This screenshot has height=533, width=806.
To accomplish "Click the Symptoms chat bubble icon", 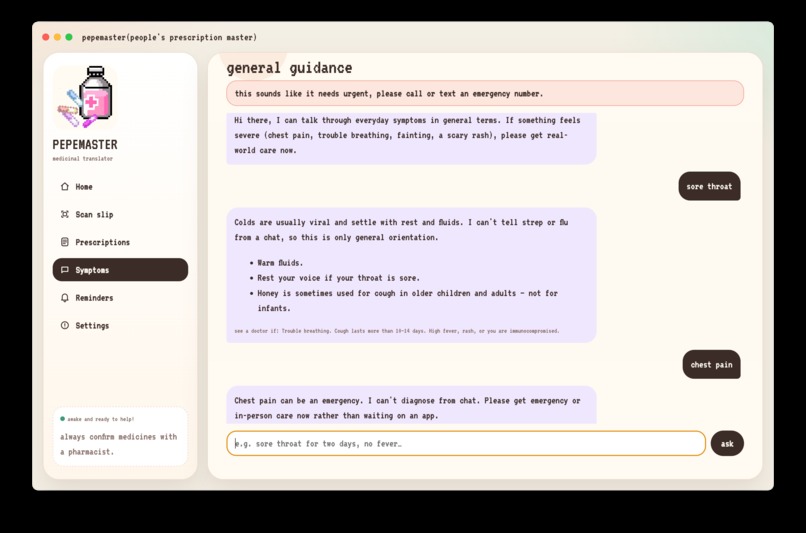I will coord(65,270).
